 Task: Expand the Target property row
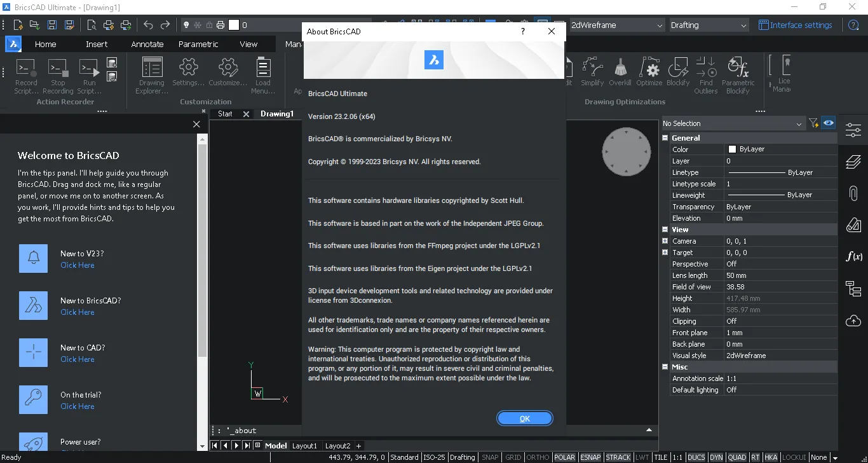pos(665,252)
